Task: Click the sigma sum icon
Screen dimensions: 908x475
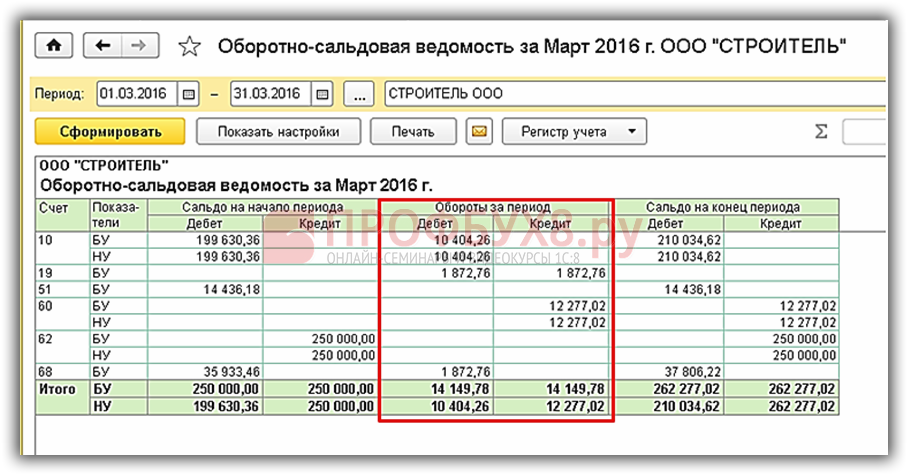Action: [822, 132]
